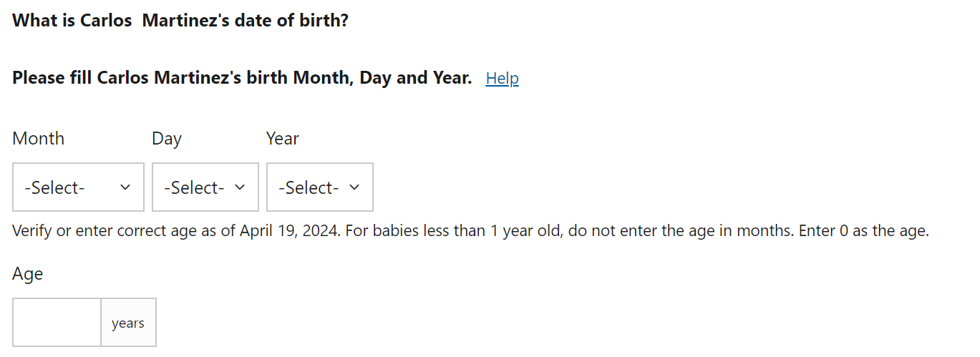The height and width of the screenshot is (357, 980).
Task: Open the Year select box
Action: [319, 187]
